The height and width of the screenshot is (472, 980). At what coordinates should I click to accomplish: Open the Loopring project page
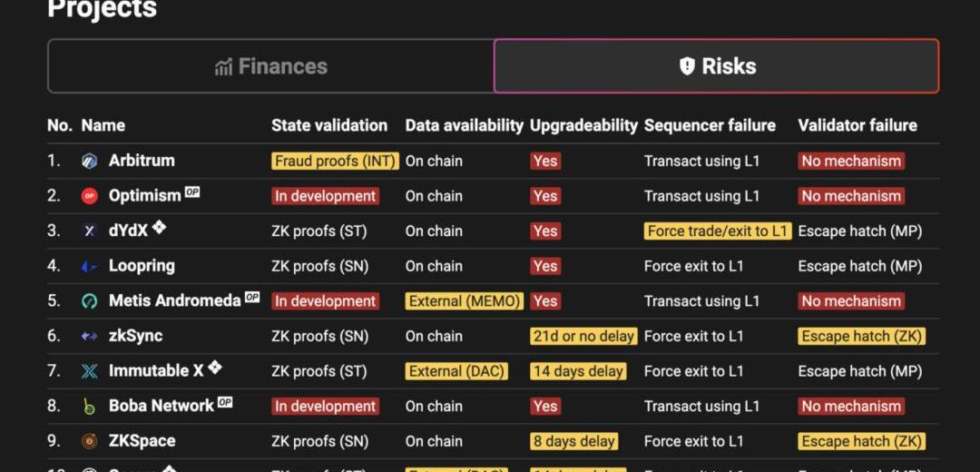pos(142,266)
